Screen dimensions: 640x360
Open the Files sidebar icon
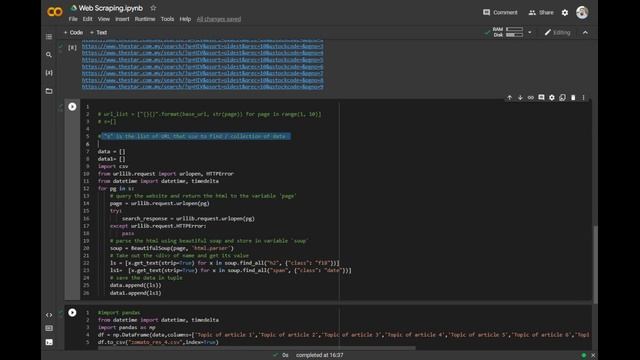[x=49, y=91]
